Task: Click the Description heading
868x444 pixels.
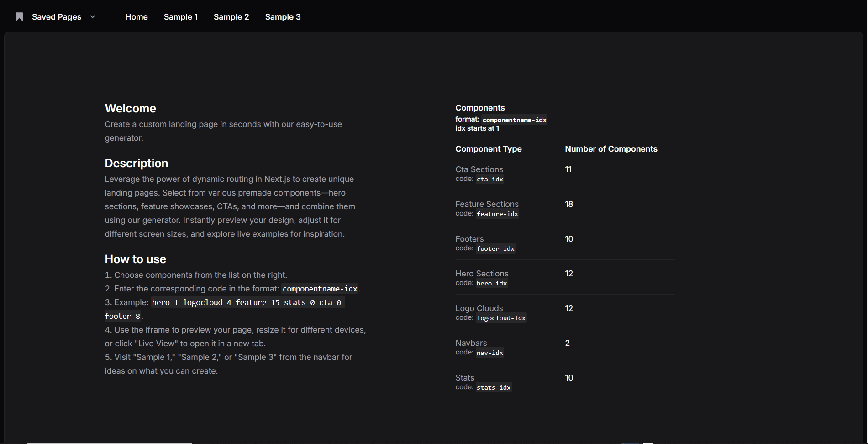Action: click(x=137, y=163)
